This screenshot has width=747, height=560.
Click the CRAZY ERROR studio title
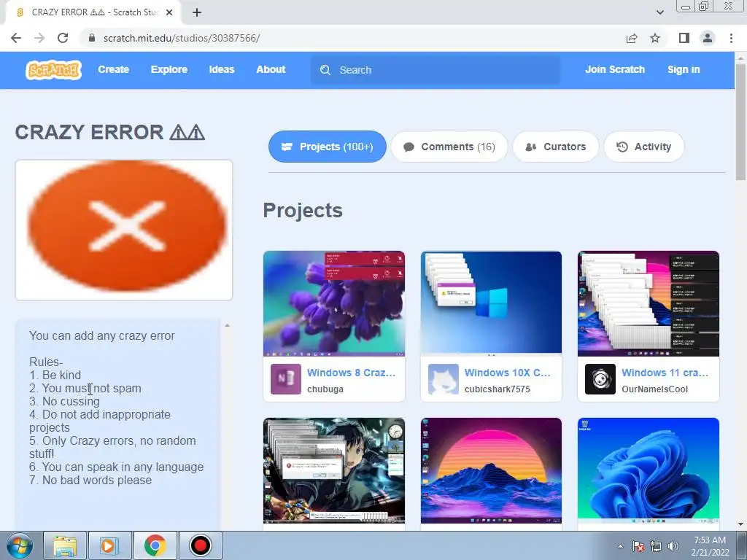(x=110, y=133)
